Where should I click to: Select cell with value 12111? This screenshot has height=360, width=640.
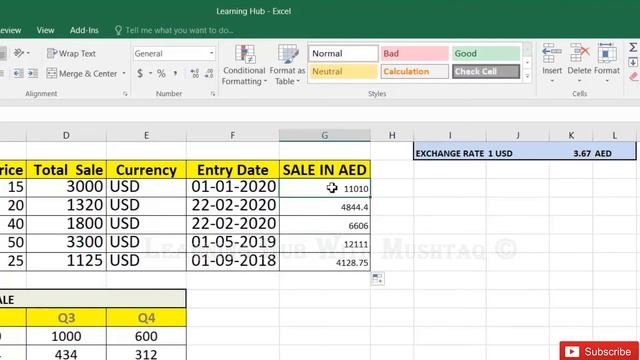click(325, 244)
